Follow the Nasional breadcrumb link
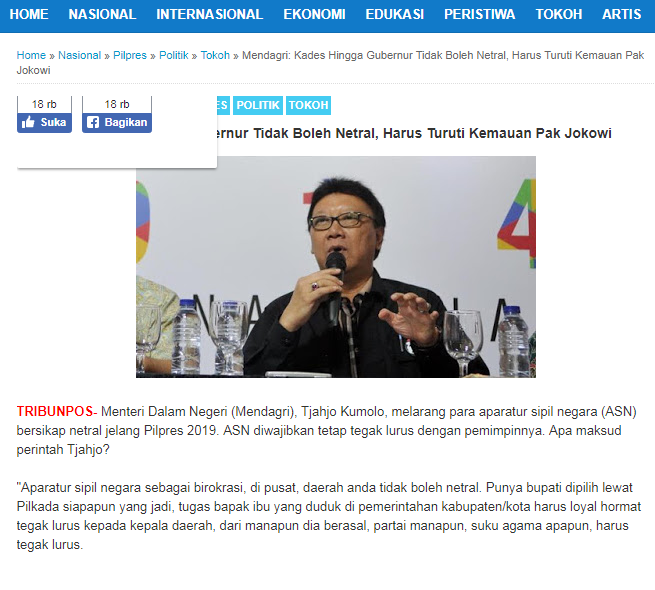 coord(79,55)
